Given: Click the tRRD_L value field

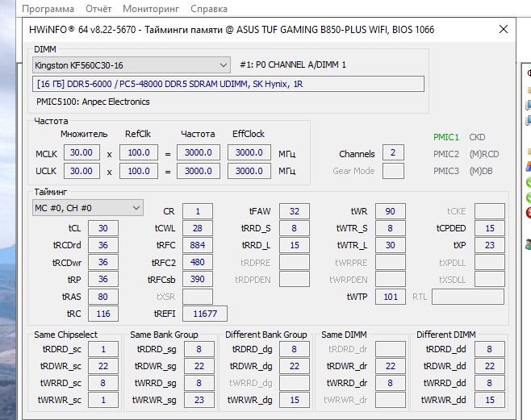Looking at the screenshot, I should (x=295, y=245).
